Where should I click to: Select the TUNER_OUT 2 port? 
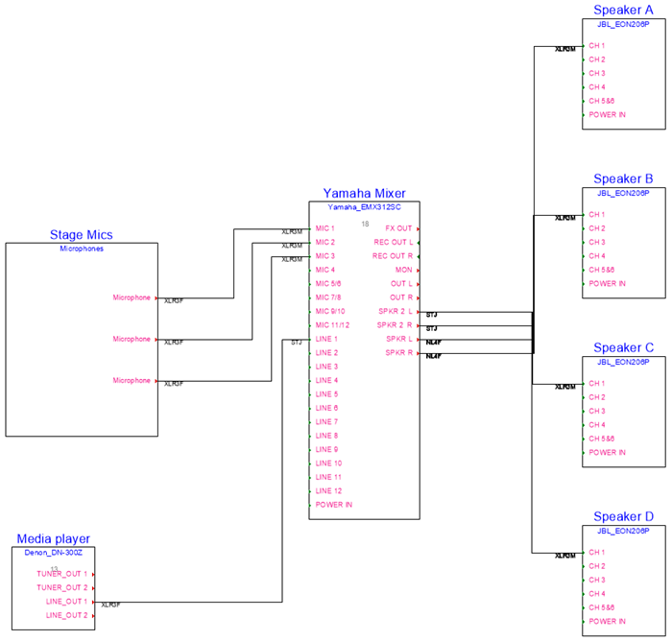[x=62, y=587]
